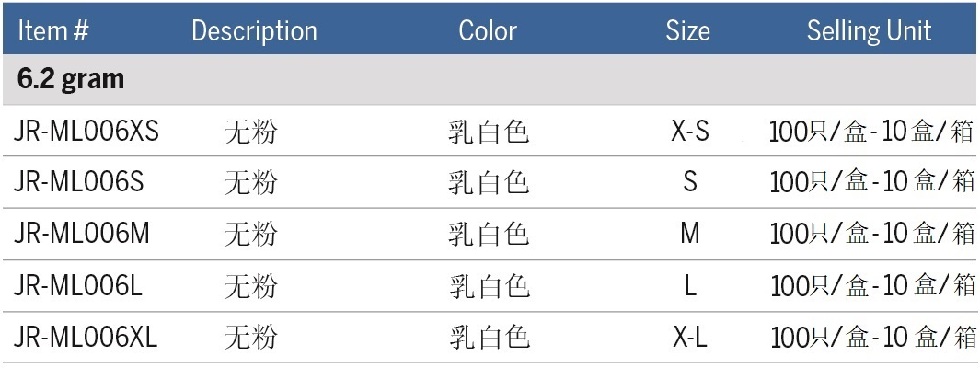Click item number JR-ML006M

tap(82, 235)
